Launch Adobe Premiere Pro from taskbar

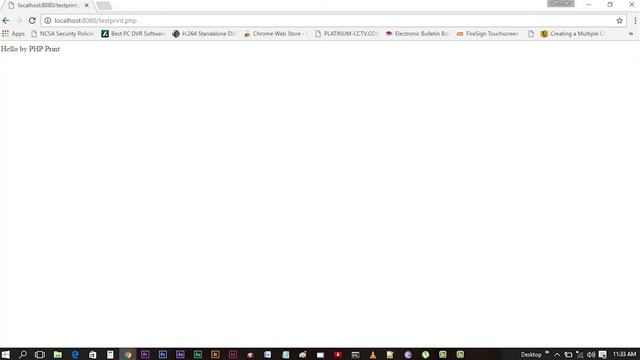point(145,354)
